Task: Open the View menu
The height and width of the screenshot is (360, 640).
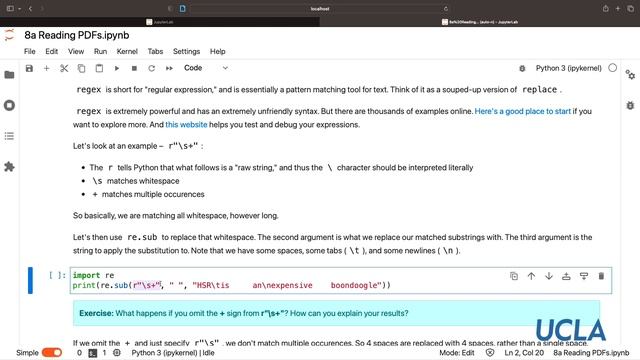Action: coord(76,51)
